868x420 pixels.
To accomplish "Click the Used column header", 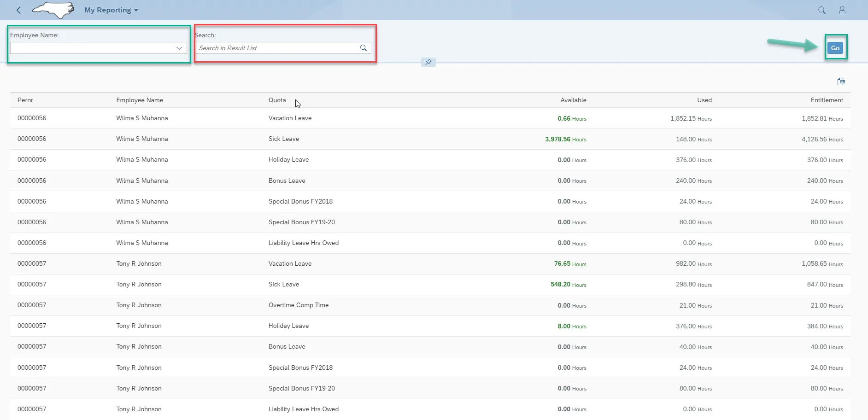I will [704, 100].
